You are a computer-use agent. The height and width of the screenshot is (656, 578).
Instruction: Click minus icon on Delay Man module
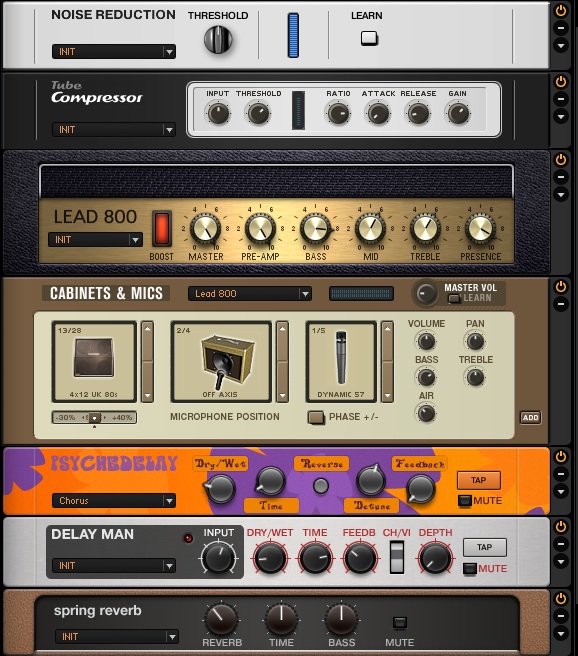[x=561, y=544]
